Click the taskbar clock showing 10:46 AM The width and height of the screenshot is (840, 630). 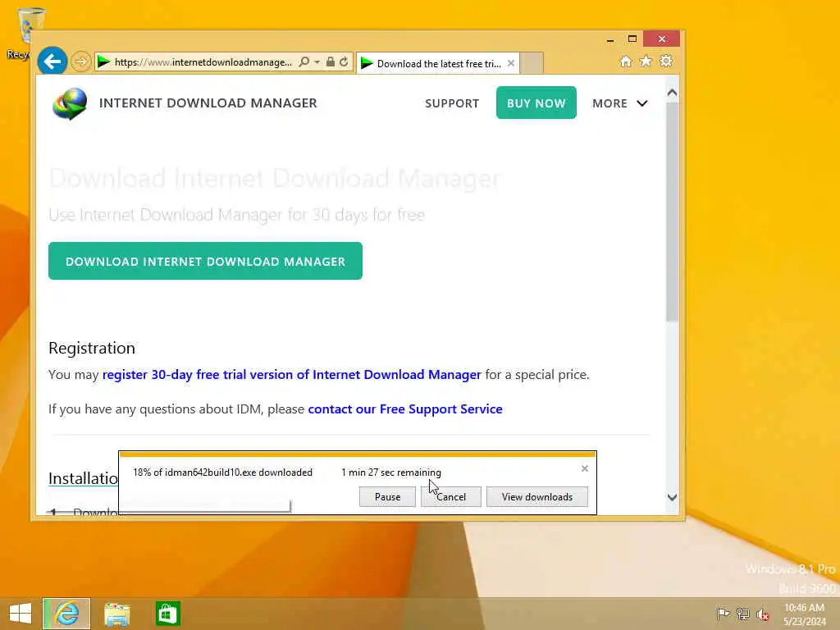point(805,614)
